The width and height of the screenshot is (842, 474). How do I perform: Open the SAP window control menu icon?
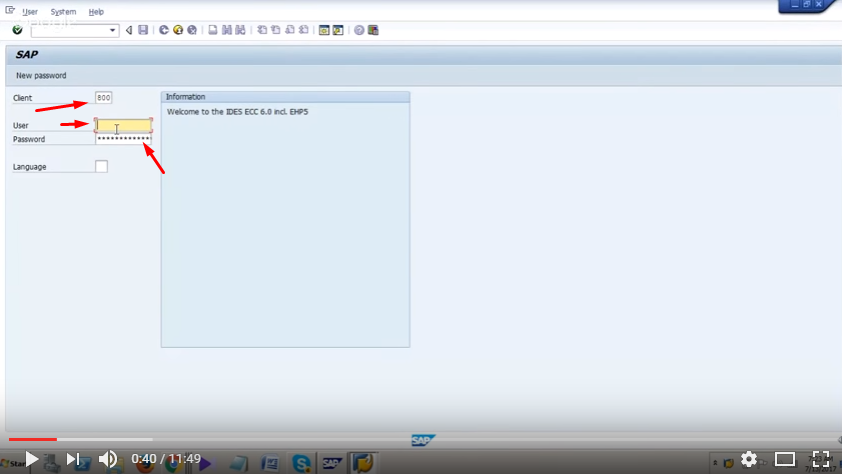point(10,10)
